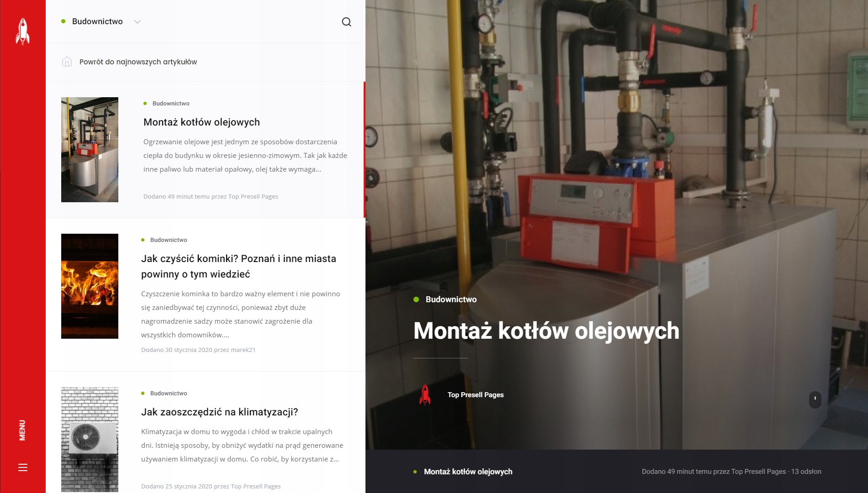This screenshot has height=493, width=868.
Task: Click the 'Dodano 49 minut temu' footer info
Action: click(731, 472)
